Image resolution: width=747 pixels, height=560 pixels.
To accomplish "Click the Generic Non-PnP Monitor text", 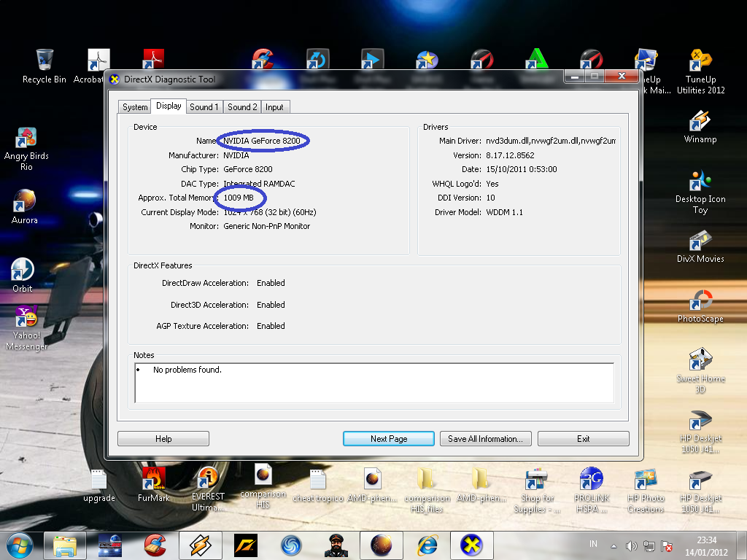I will [x=267, y=226].
